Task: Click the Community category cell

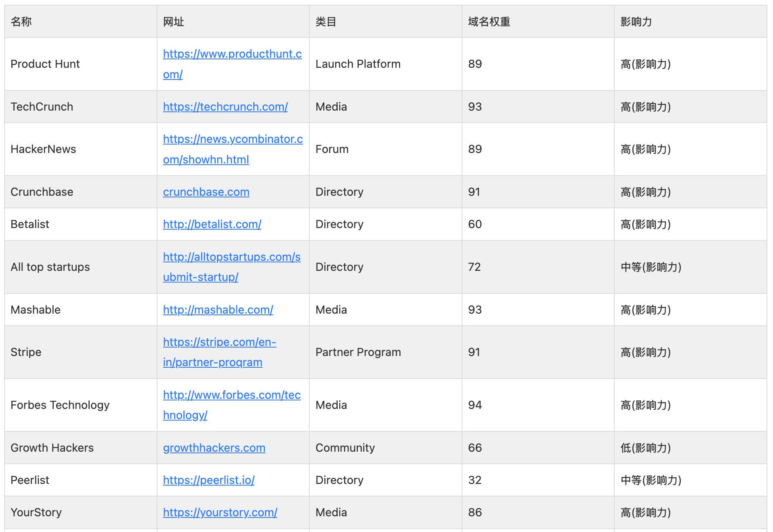Action: (x=386, y=448)
